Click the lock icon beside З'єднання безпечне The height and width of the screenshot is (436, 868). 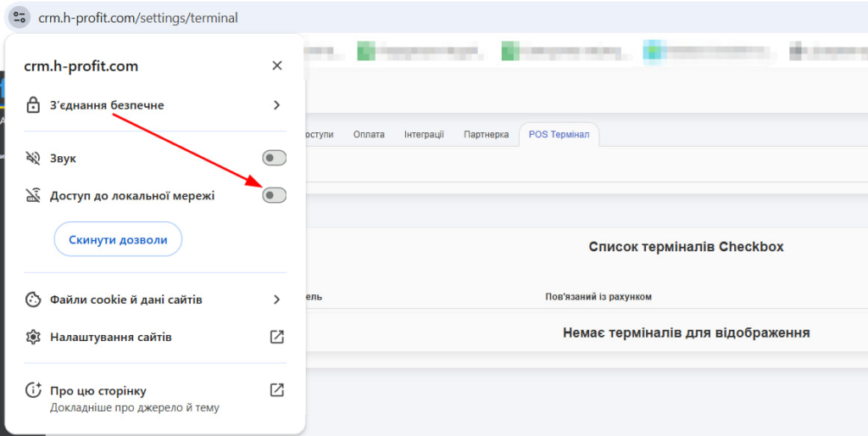[33, 105]
